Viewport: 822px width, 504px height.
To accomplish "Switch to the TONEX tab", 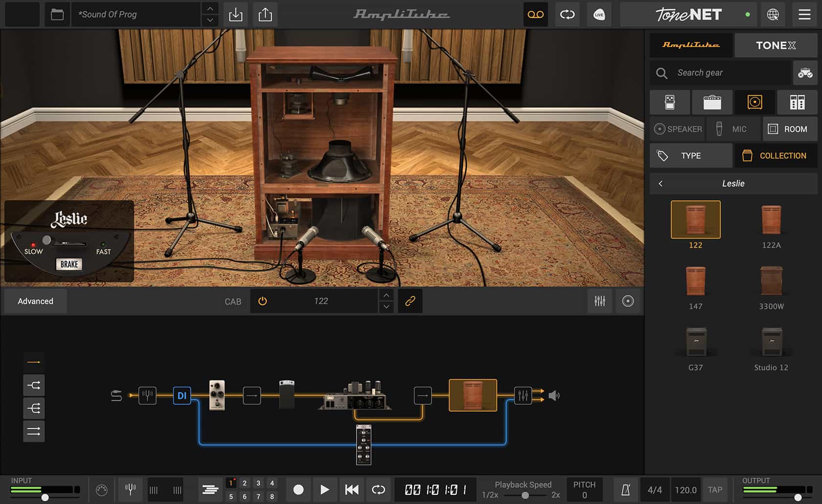I will coord(776,45).
